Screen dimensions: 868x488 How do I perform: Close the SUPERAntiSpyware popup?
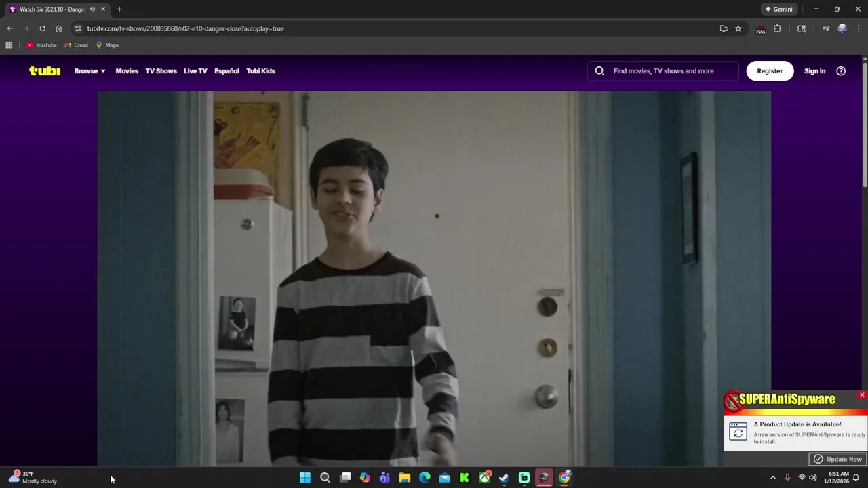coord(862,394)
